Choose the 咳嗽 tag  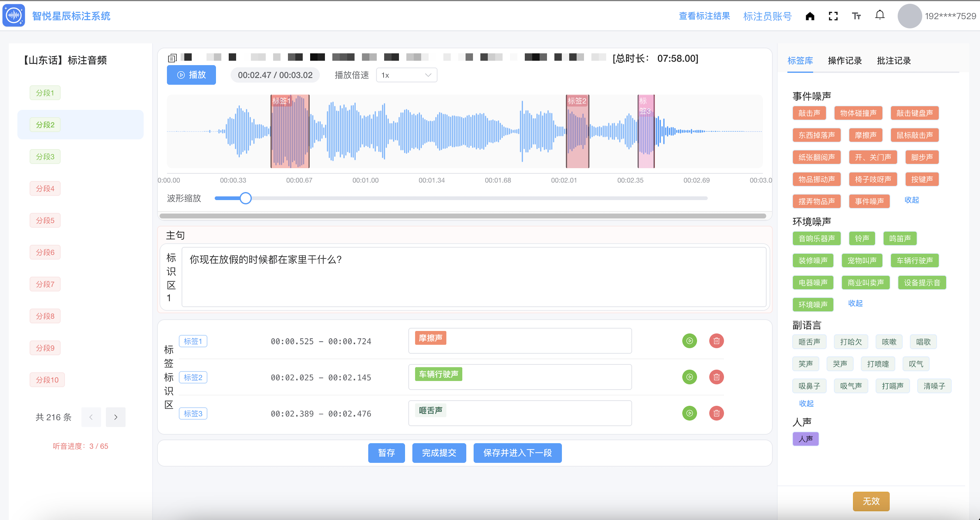click(x=889, y=342)
